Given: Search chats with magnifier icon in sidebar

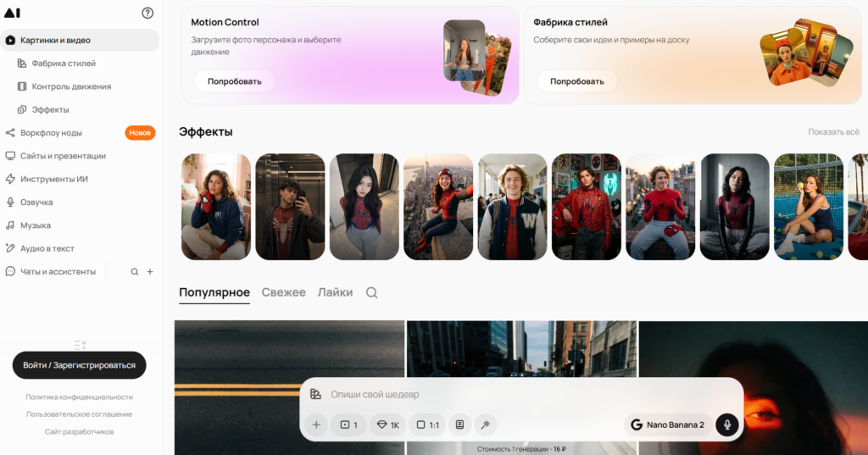Looking at the screenshot, I should coord(135,272).
